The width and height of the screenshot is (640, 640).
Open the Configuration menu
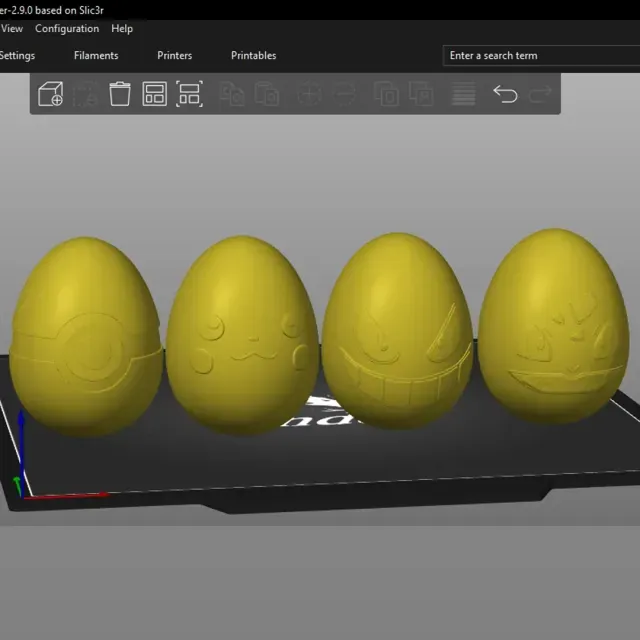click(x=67, y=29)
